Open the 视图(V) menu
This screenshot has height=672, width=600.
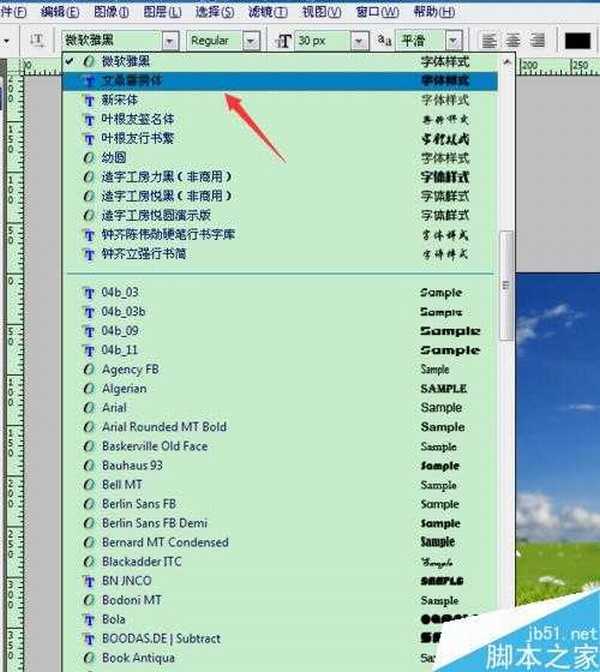[x=321, y=12]
